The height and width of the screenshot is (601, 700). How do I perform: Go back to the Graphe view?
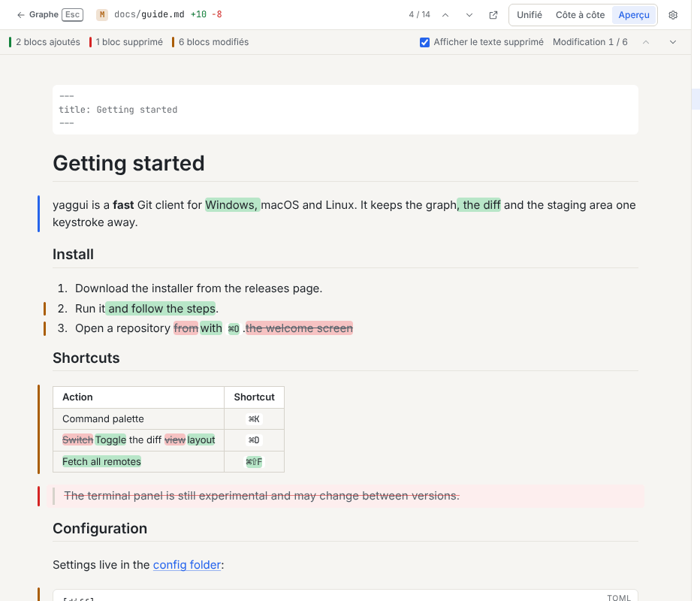[x=50, y=15]
